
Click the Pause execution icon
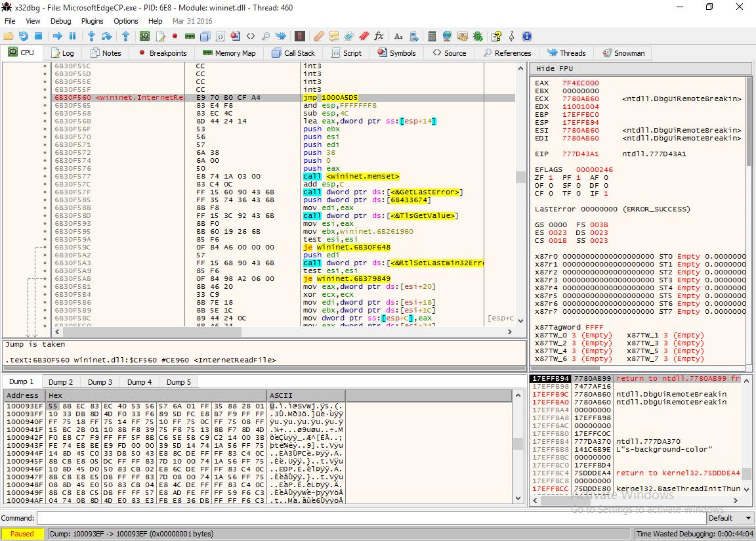pyautogui.click(x=72, y=36)
